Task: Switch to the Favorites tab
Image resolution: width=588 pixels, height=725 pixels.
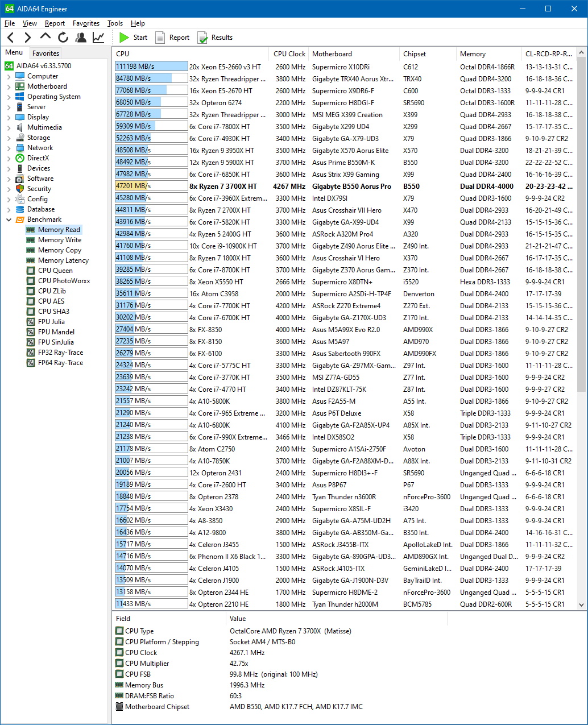Action: [45, 53]
